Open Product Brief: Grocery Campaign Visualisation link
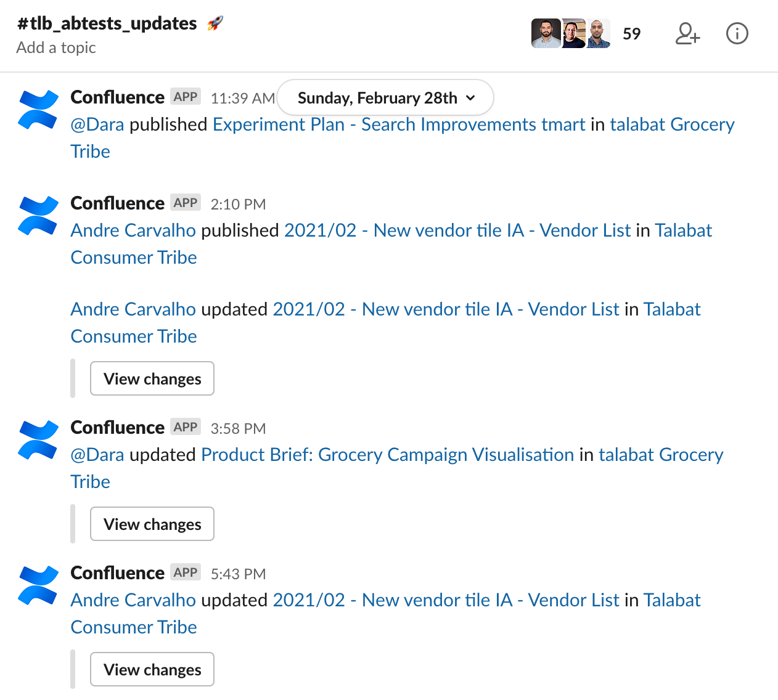The height and width of the screenshot is (700, 778). 388,455
